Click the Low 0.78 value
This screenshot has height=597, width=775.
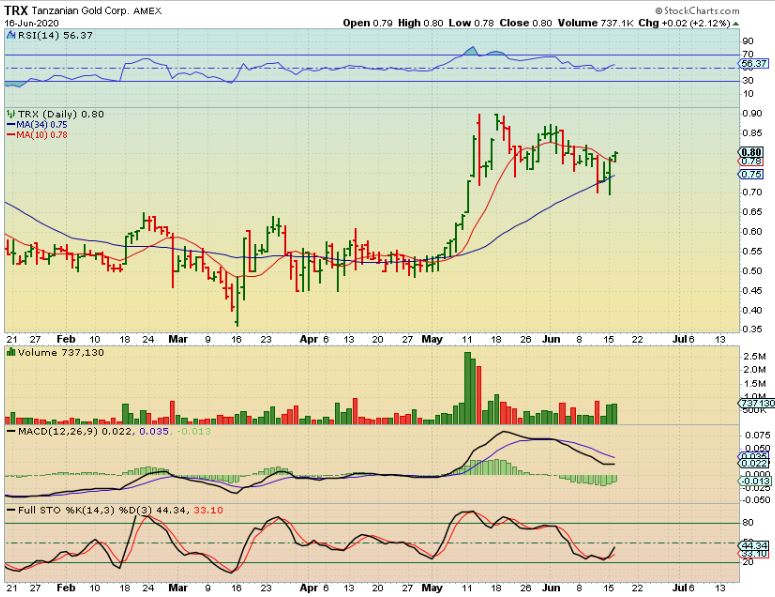[471, 23]
